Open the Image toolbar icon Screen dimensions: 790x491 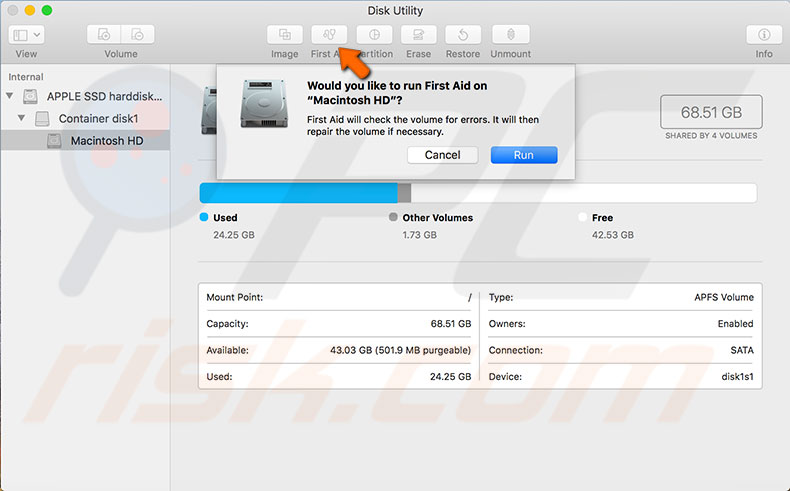[x=284, y=34]
